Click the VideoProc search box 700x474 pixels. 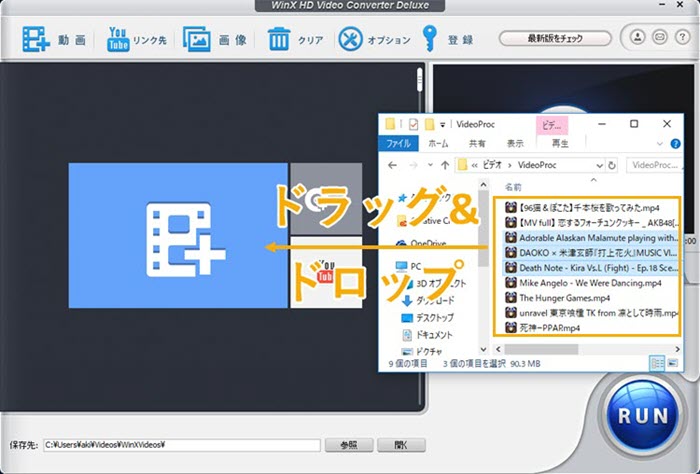[x=654, y=165]
